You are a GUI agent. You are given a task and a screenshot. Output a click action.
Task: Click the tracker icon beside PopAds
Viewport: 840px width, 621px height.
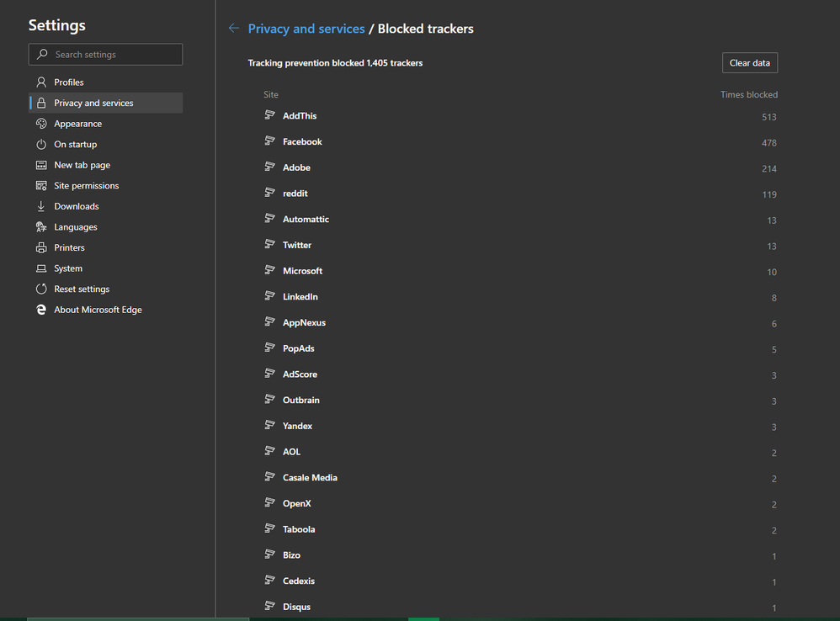click(269, 348)
